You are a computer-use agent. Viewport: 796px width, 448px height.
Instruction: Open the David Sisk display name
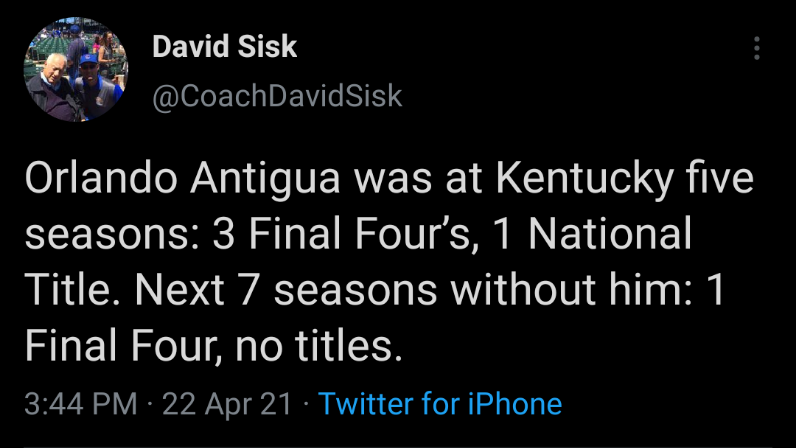(224, 47)
